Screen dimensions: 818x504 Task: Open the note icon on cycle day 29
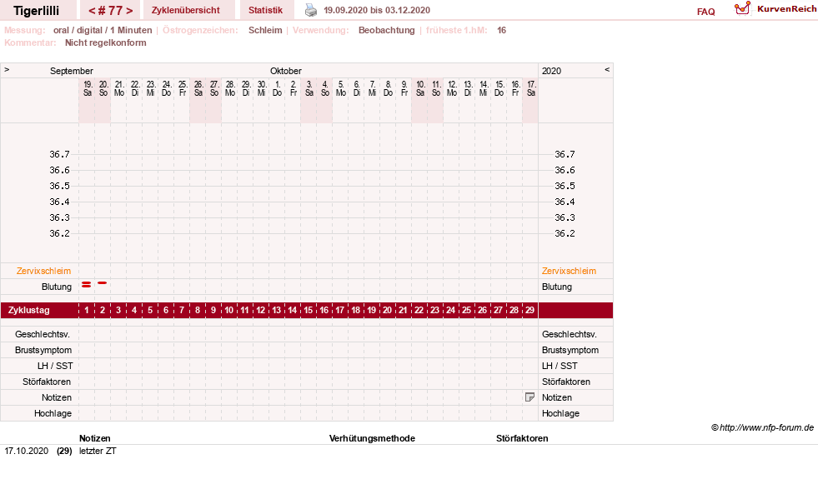pyautogui.click(x=529, y=397)
